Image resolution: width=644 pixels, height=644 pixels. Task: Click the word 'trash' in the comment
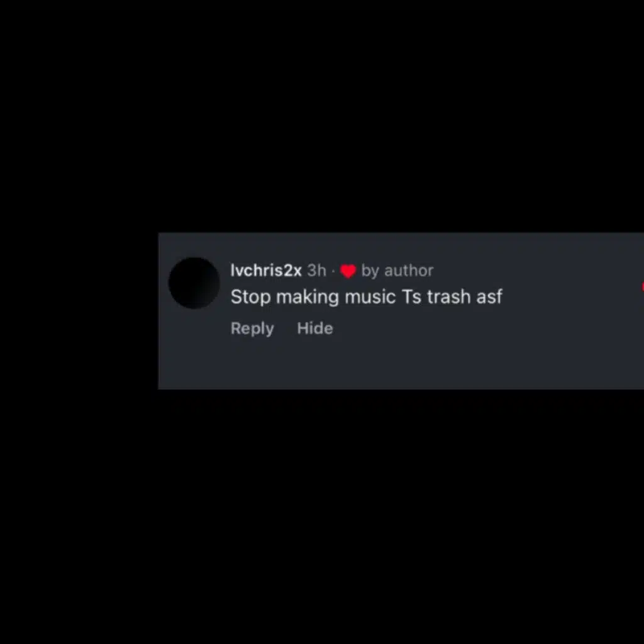click(x=448, y=297)
